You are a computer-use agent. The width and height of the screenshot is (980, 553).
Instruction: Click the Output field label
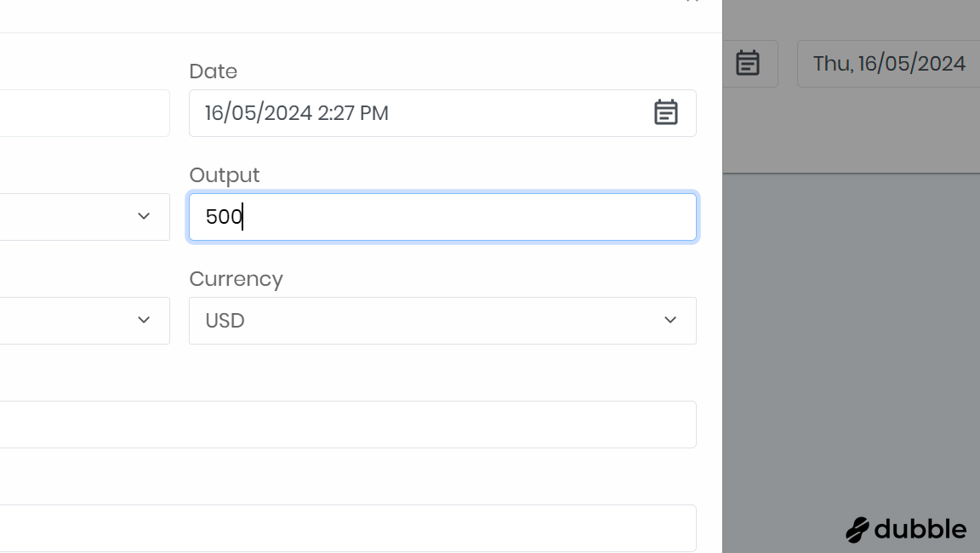click(224, 175)
